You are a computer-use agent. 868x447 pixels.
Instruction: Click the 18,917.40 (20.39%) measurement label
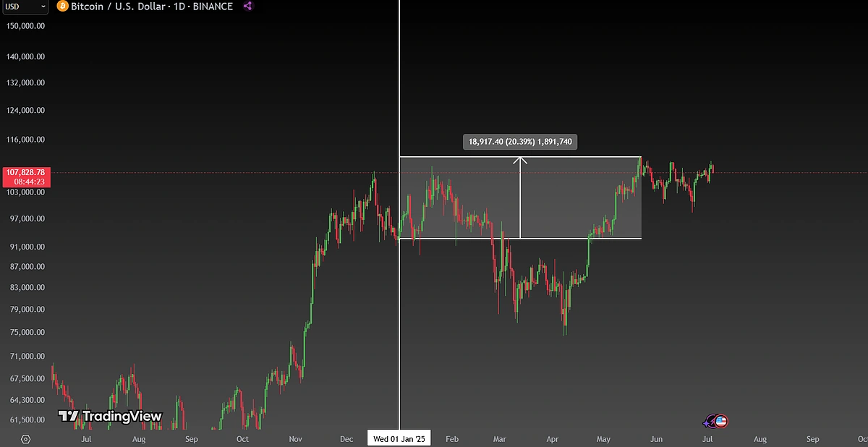[x=520, y=142]
